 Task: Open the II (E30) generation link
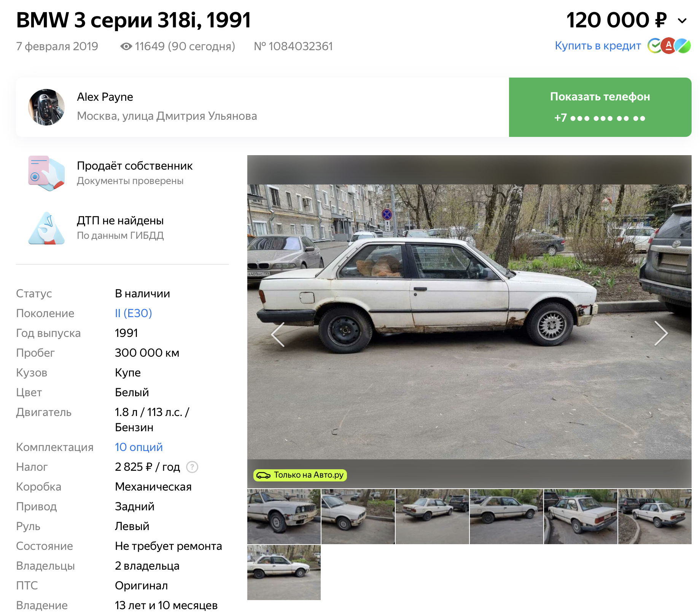[134, 313]
